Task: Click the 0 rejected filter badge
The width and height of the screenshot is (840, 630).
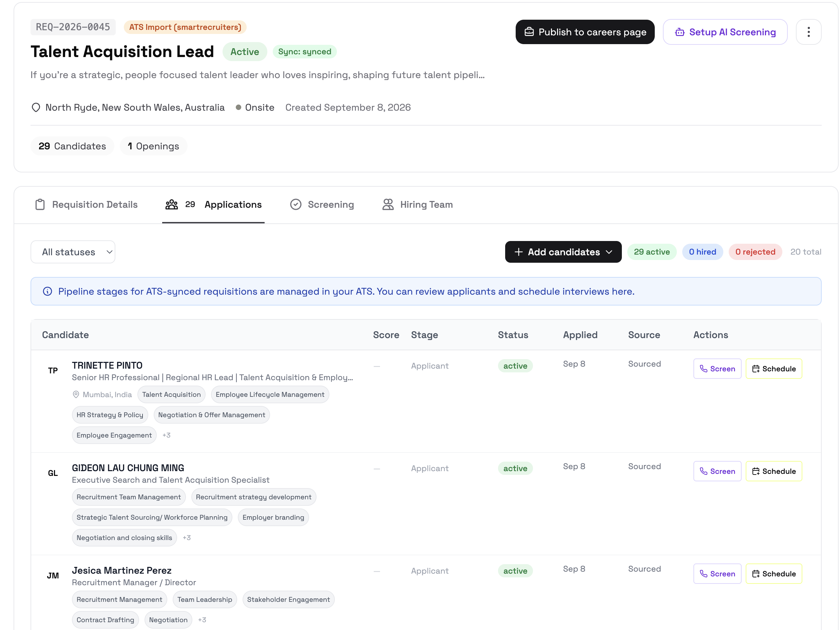Action: pyautogui.click(x=755, y=252)
